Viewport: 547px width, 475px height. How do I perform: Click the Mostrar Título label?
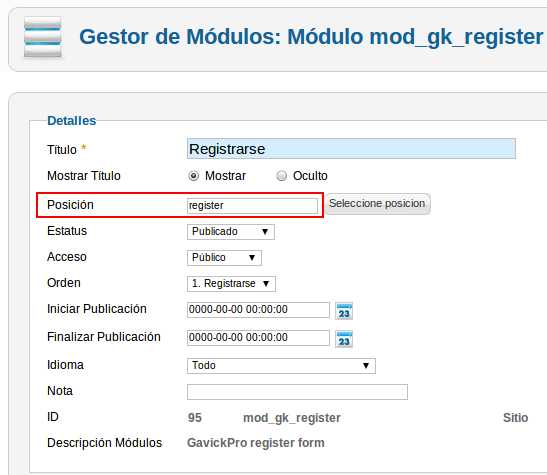(84, 176)
